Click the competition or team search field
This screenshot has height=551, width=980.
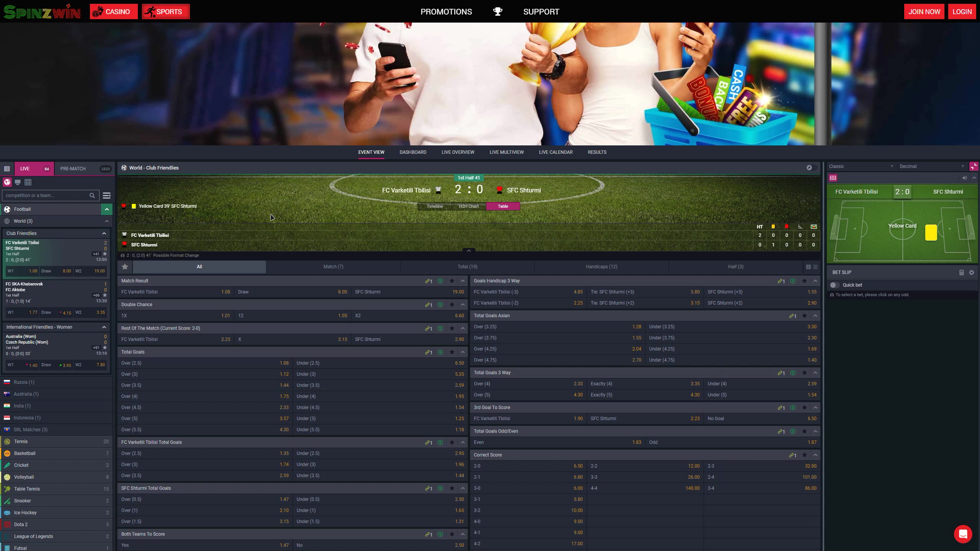click(46, 196)
